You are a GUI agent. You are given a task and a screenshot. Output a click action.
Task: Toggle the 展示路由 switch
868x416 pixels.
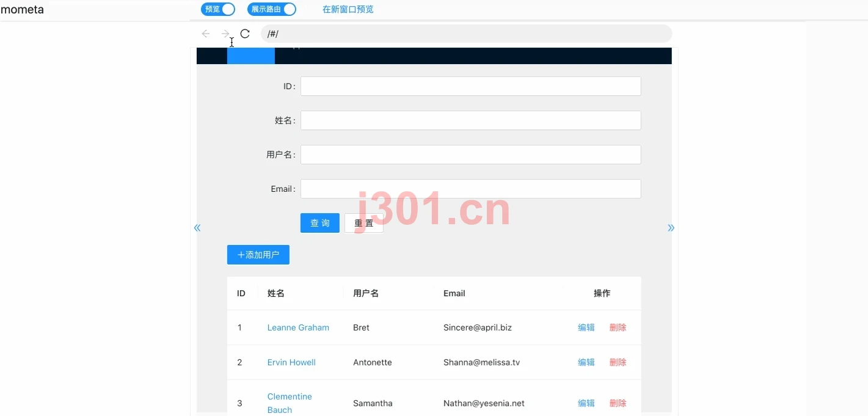tap(272, 9)
